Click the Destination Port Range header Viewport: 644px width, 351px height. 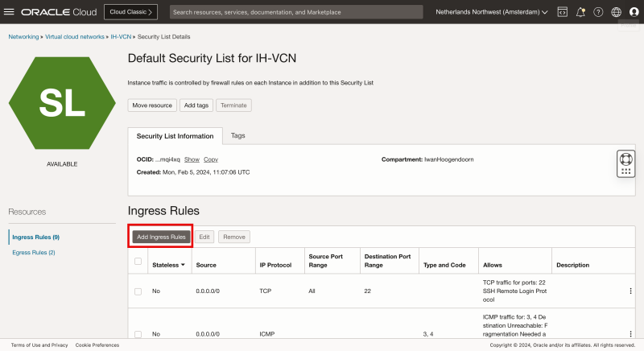[387, 261]
